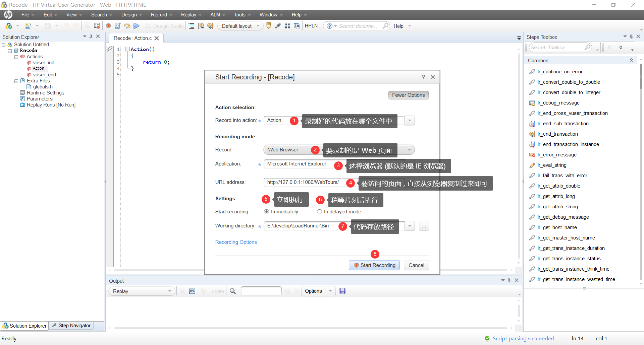This screenshot has width=644, height=345.
Task: Select Runtime Settings in Solution Explorer
Action: click(x=45, y=93)
